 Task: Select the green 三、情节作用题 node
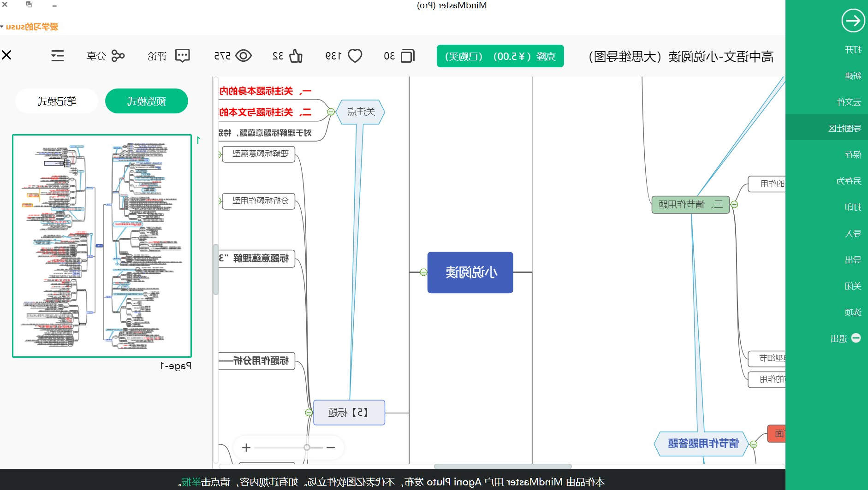690,205
